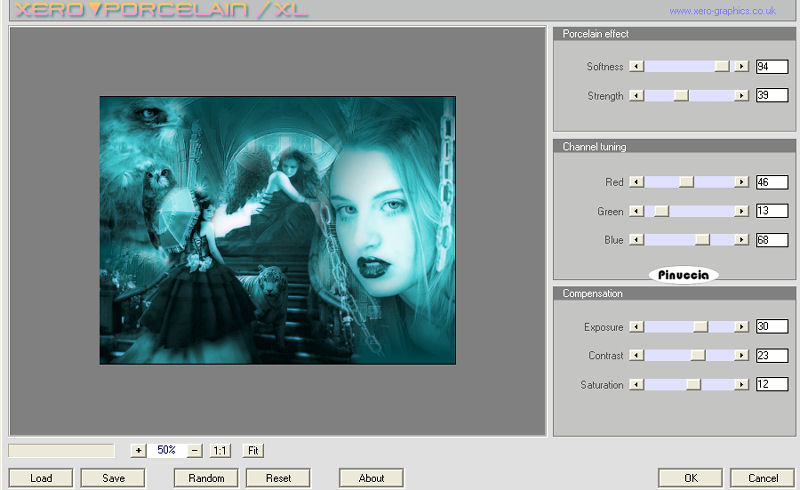Fit the preview to window
This screenshot has height=490, width=800.
[253, 450]
